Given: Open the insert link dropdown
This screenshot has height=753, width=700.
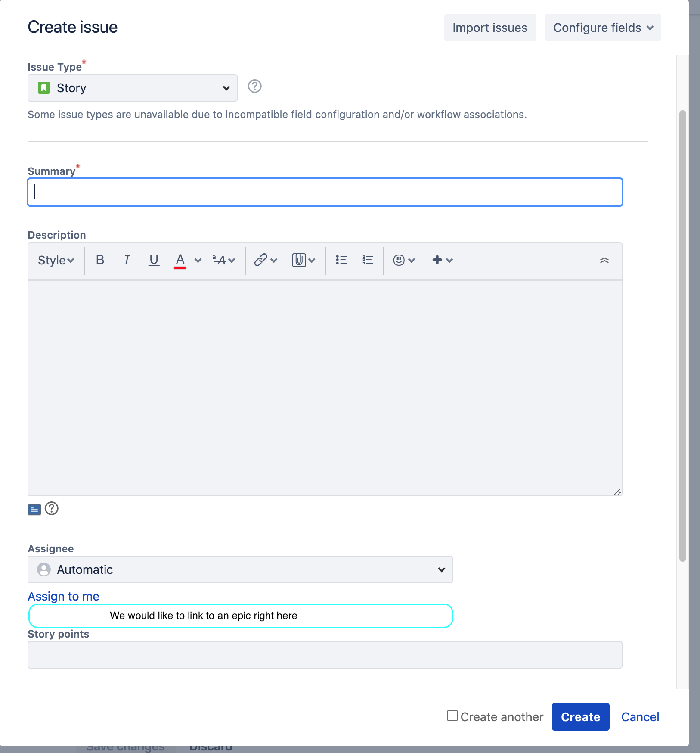Looking at the screenshot, I should [266, 260].
